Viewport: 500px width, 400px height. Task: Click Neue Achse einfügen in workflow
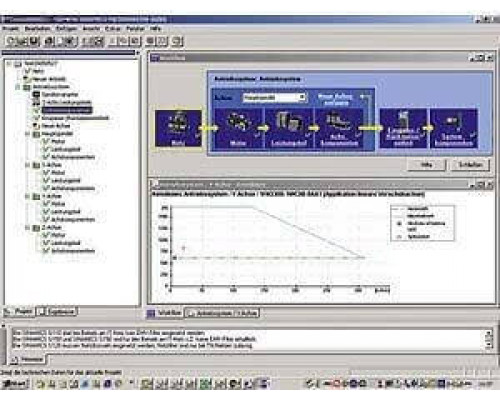(x=336, y=99)
